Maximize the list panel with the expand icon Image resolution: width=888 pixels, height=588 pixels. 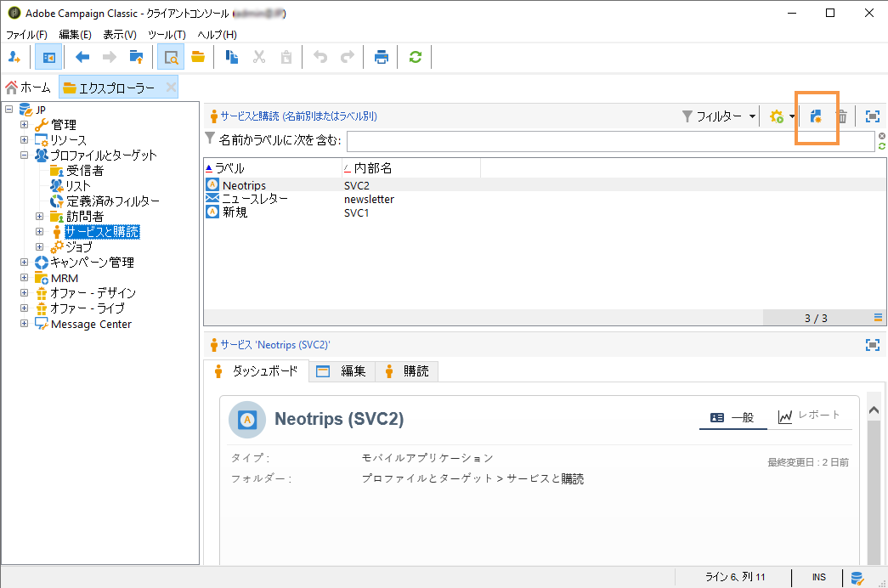[x=873, y=116]
